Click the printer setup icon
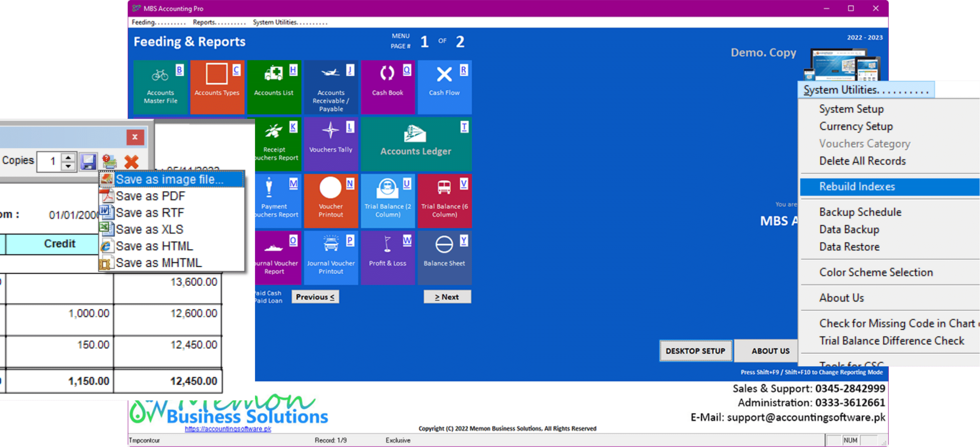Image resolution: width=980 pixels, height=447 pixels. [x=110, y=162]
